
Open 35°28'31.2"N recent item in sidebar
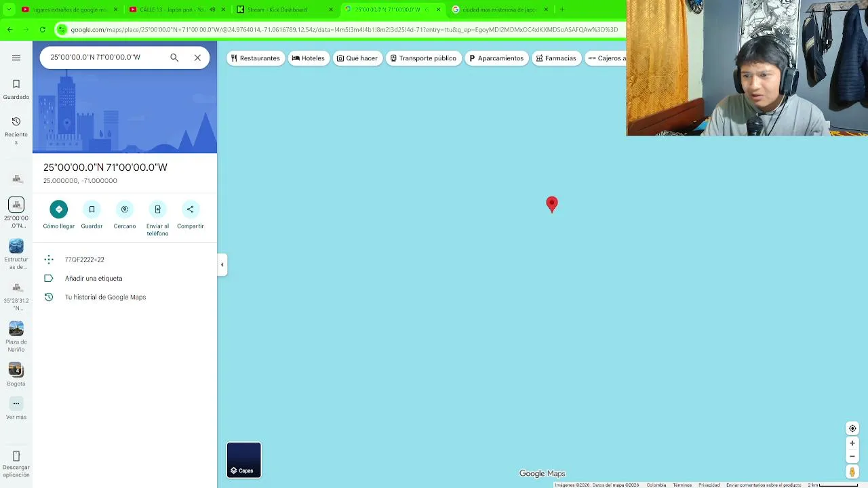[x=16, y=297]
